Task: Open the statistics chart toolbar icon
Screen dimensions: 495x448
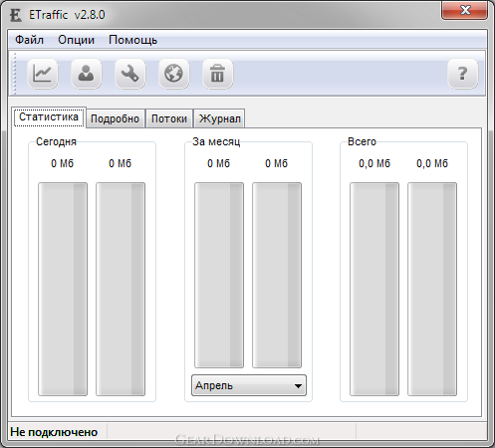Action: click(43, 74)
